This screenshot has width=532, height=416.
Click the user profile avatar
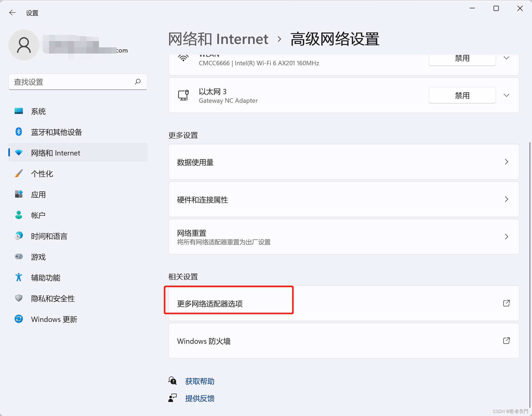(24, 45)
